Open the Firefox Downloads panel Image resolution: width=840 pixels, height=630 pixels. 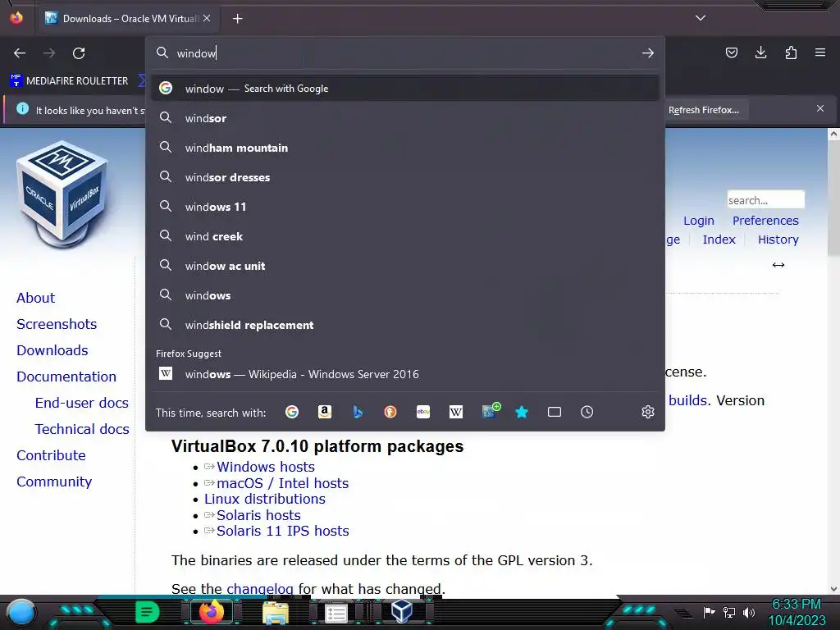coord(760,52)
